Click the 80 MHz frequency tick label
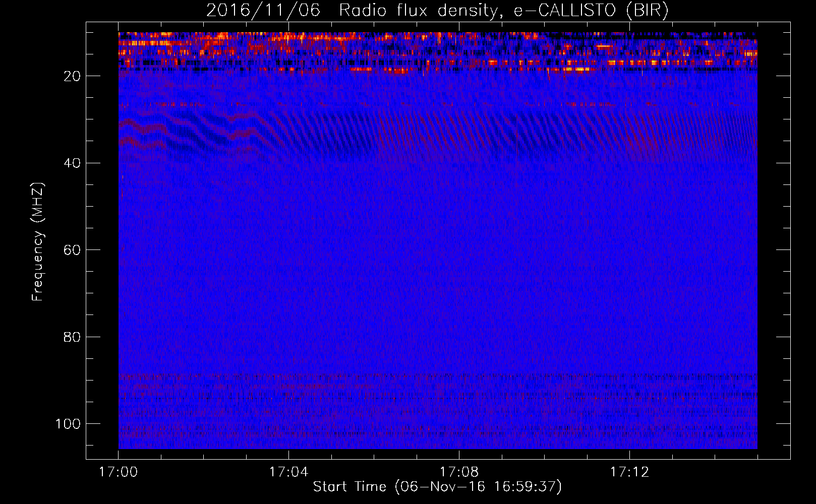Image resolution: width=816 pixels, height=504 pixels. coord(73,337)
